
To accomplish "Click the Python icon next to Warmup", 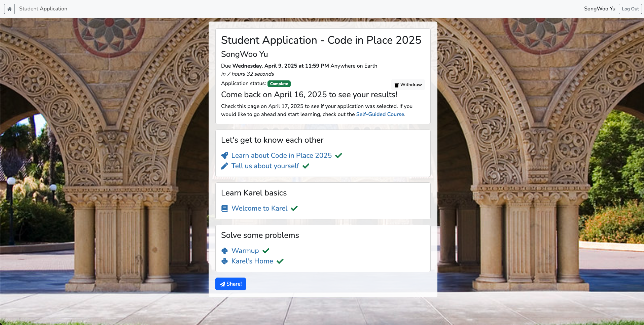I will pos(224,251).
